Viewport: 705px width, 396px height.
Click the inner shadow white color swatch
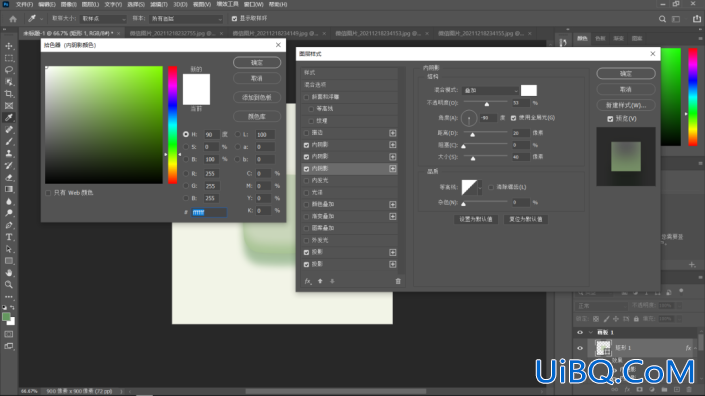point(529,90)
